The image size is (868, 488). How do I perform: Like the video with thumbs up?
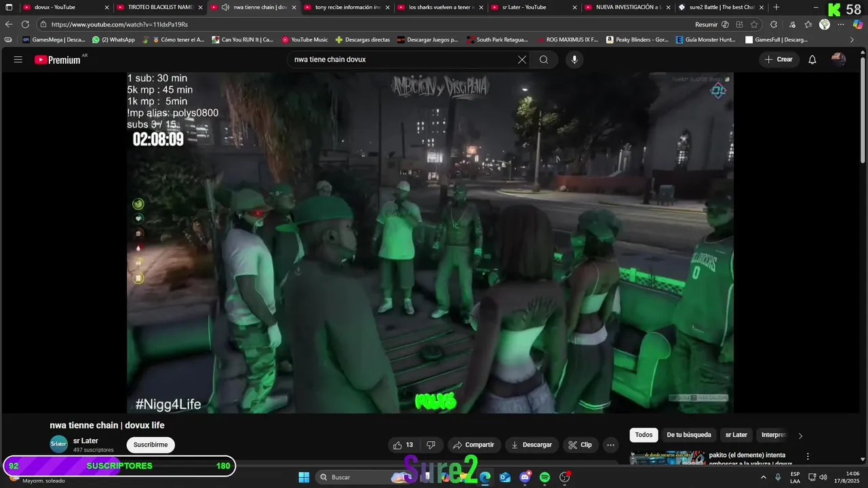point(403,445)
